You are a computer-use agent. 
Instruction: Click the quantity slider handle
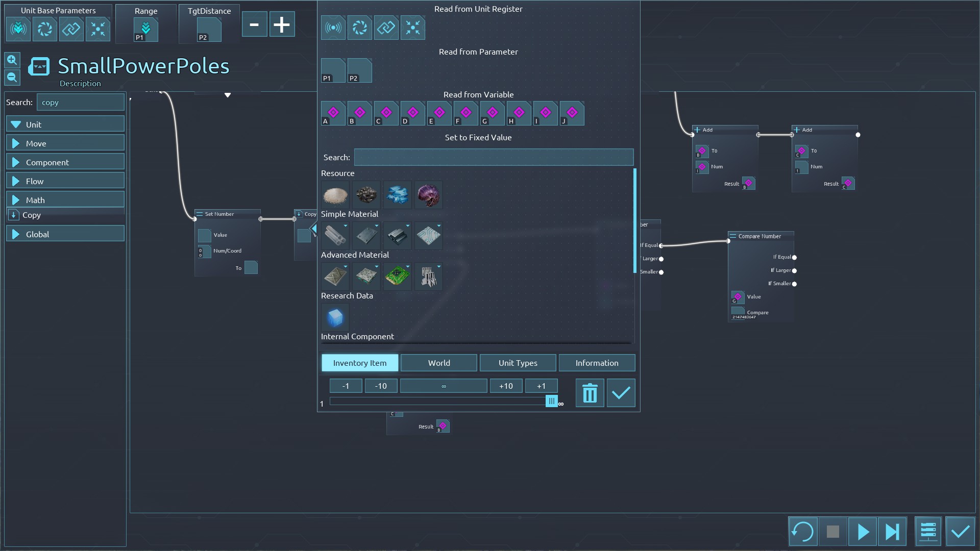pos(551,402)
